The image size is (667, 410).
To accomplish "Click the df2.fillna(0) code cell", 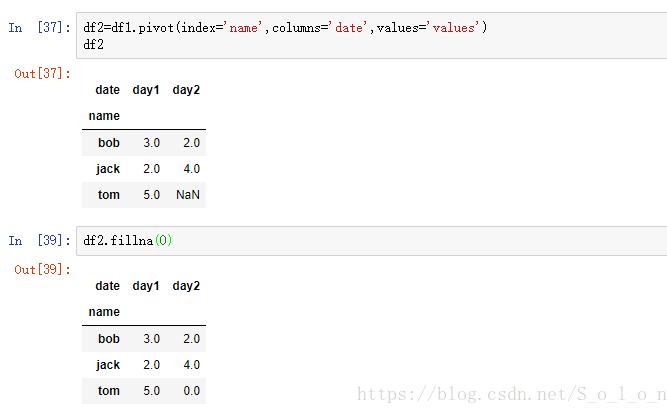I will (x=370, y=241).
